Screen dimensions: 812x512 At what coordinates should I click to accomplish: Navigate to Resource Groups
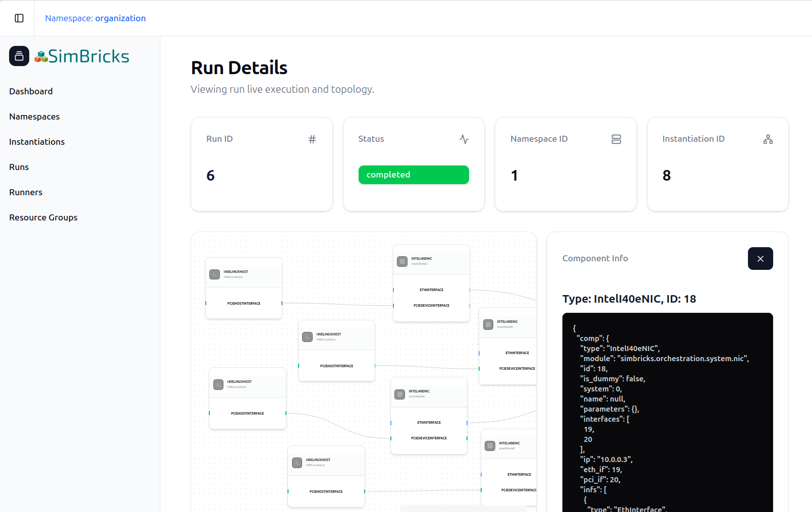pyautogui.click(x=43, y=217)
